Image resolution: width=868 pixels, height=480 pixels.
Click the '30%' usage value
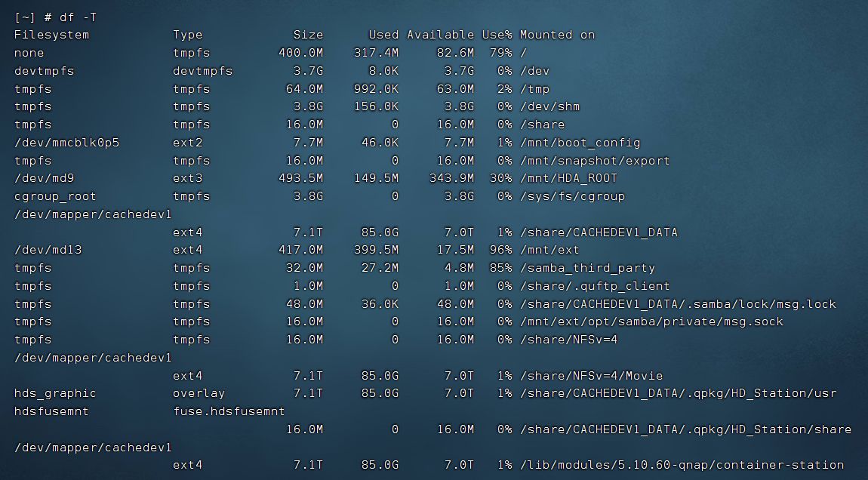[x=501, y=178]
